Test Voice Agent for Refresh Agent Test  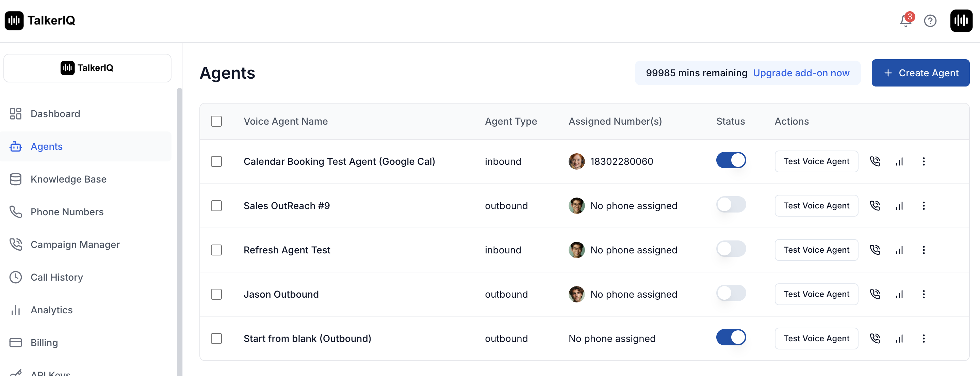[x=816, y=250]
